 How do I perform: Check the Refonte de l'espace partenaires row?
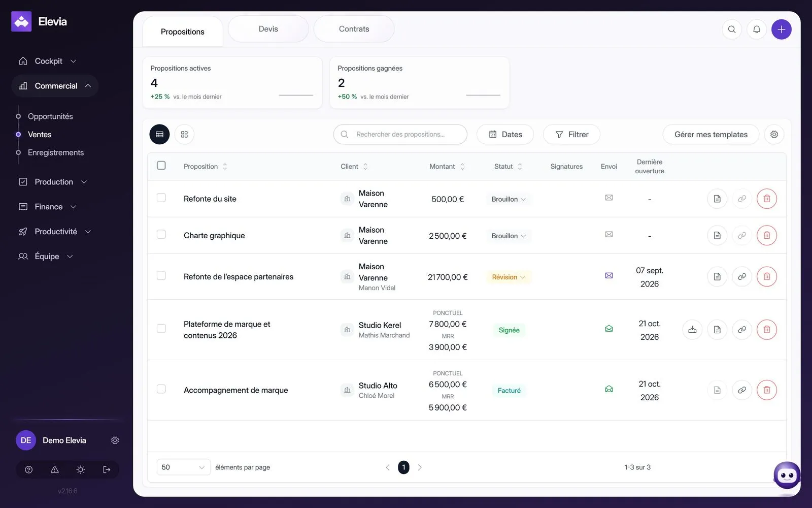(x=161, y=275)
